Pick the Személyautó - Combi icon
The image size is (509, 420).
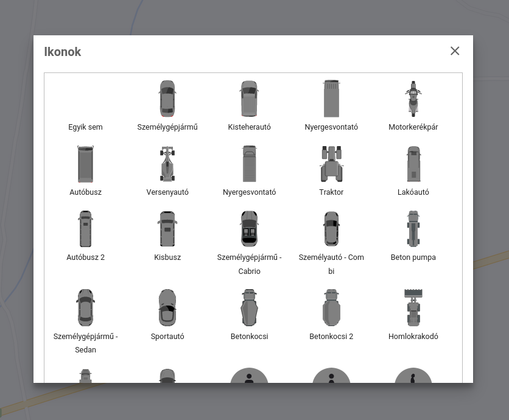coord(331,229)
